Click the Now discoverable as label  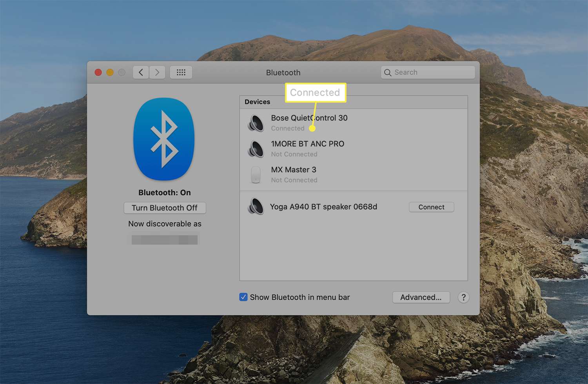(165, 224)
